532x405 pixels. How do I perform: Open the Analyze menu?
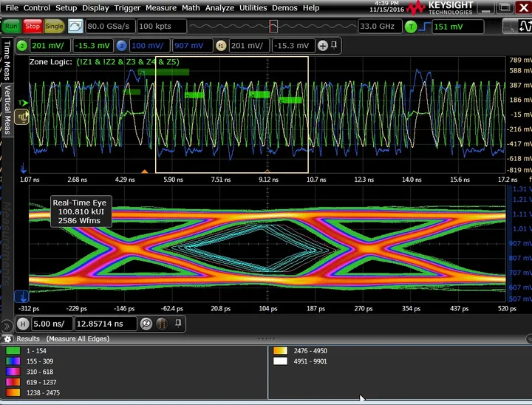point(219,7)
